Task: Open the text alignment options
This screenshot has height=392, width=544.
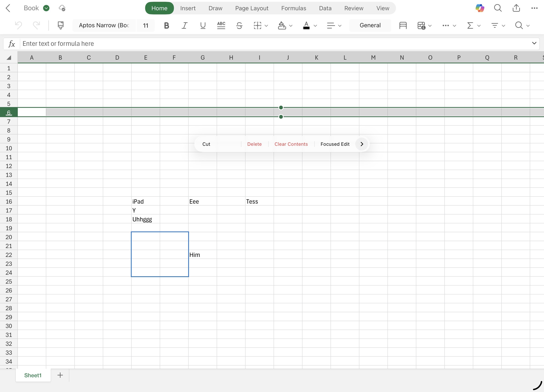Action: pos(331,25)
